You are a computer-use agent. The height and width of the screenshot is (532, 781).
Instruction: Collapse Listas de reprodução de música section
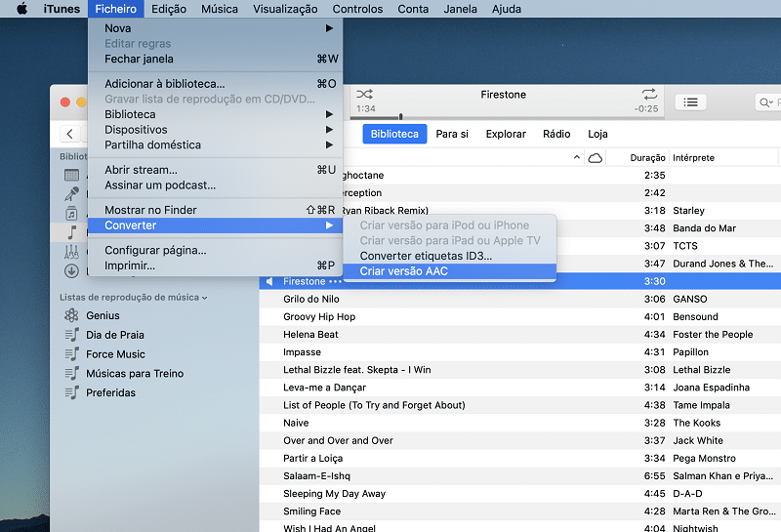(x=204, y=298)
